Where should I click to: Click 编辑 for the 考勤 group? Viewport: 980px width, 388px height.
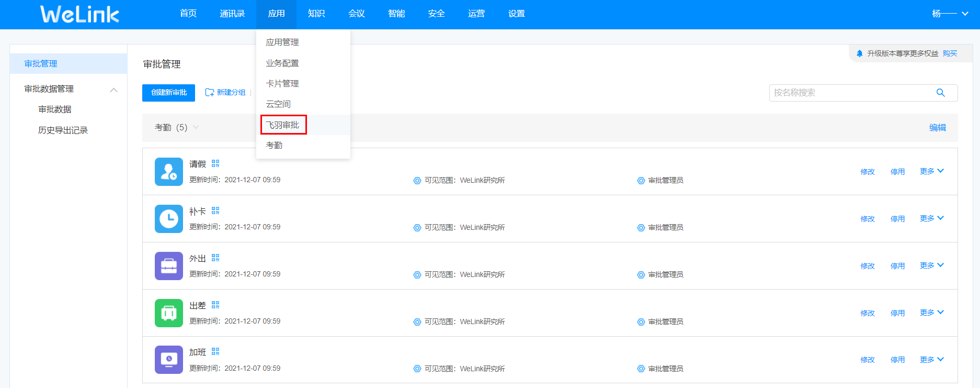[938, 128]
